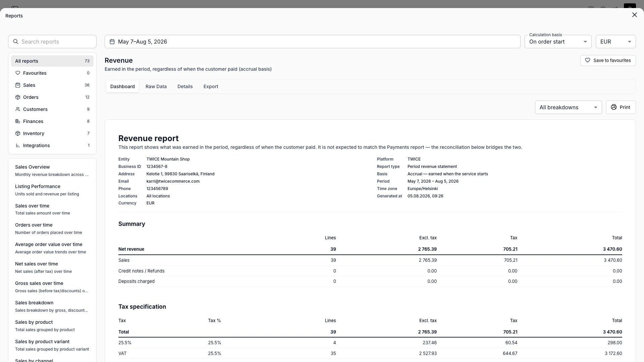The image size is (644, 362).
Task: Click the 'Europe/Helsinki' time zone value
Action: pos(423,189)
